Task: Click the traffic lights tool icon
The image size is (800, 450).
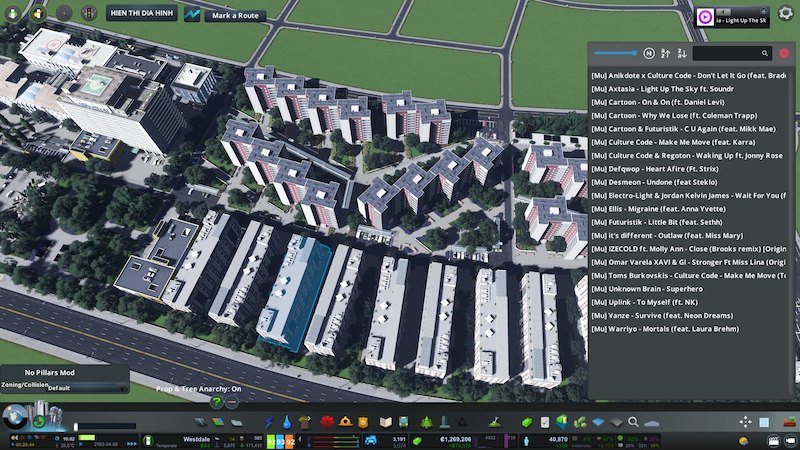Action: pos(89,14)
